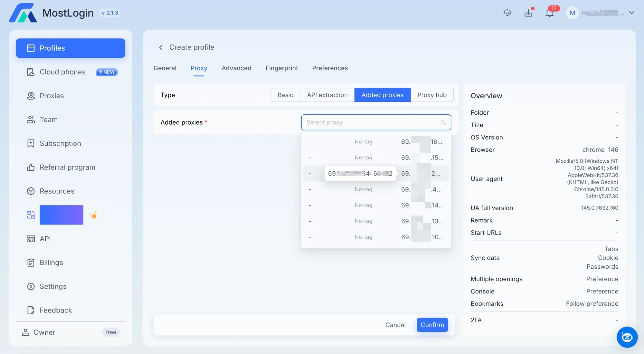Open the Billings icon
644x354 pixels.
click(x=31, y=263)
